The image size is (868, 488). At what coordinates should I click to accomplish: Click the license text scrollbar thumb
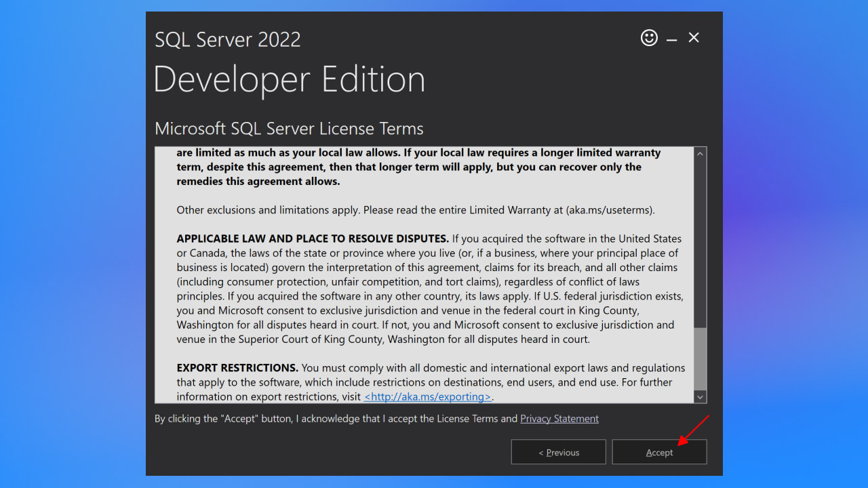[701, 359]
